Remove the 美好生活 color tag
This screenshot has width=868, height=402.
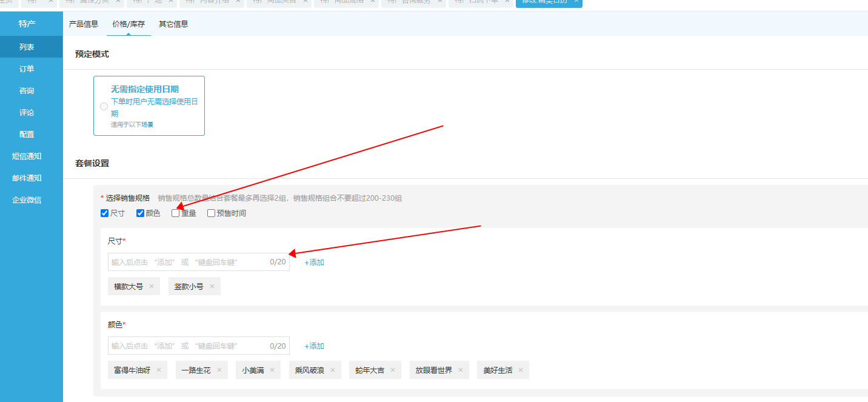click(521, 370)
